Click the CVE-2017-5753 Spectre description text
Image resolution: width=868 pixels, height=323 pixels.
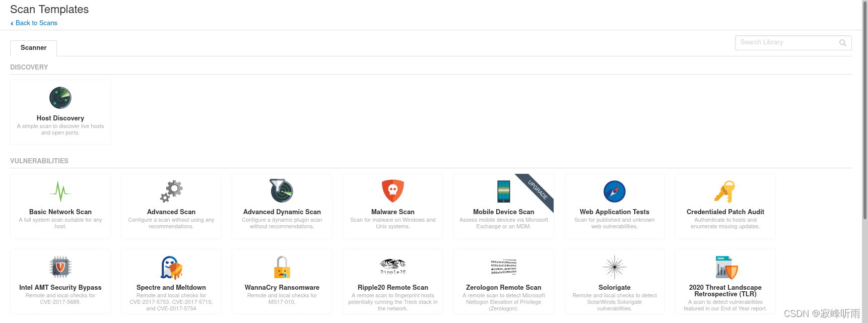point(171,302)
